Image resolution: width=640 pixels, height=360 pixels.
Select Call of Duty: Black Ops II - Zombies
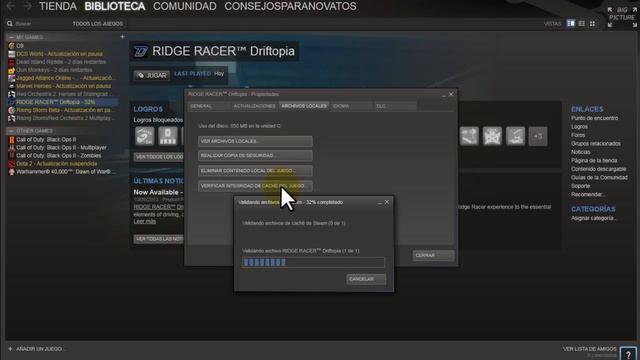(x=58, y=156)
